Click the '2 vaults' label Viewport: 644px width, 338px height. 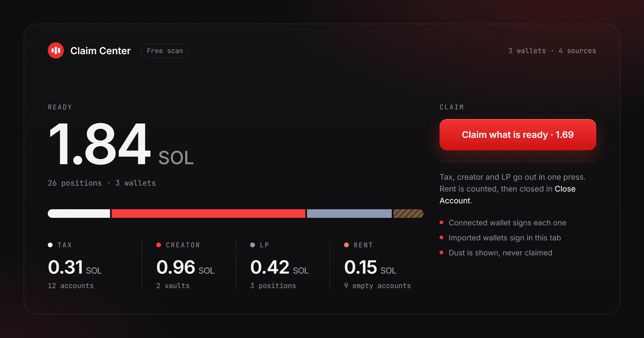173,286
